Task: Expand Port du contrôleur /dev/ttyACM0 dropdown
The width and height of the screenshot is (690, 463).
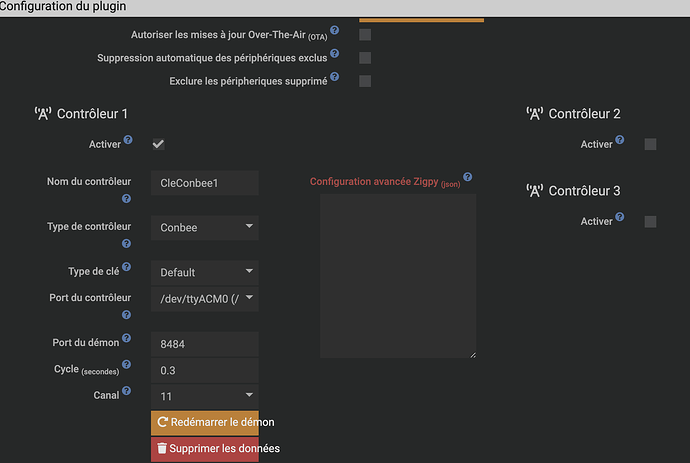Action: click(x=204, y=297)
